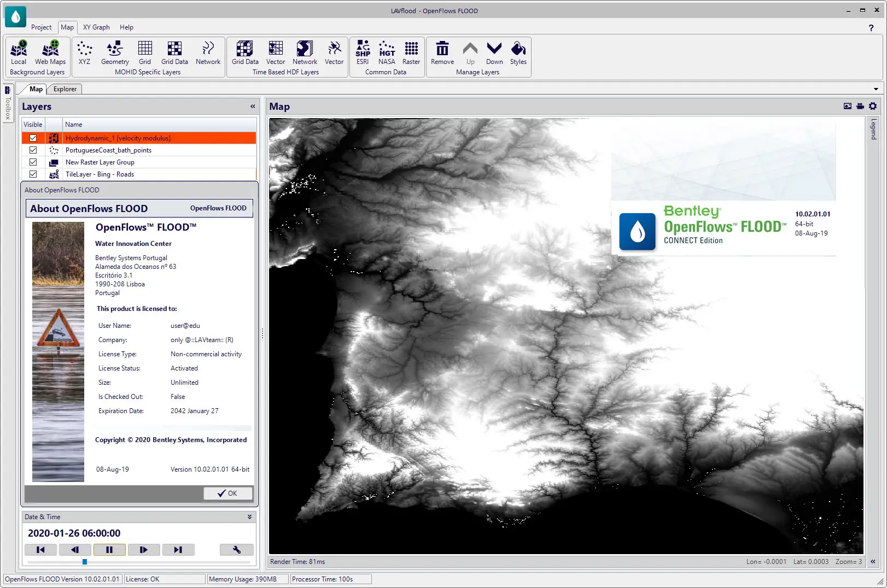The width and height of the screenshot is (887, 588).
Task: Open the Help question mark icon
Action: (x=871, y=28)
